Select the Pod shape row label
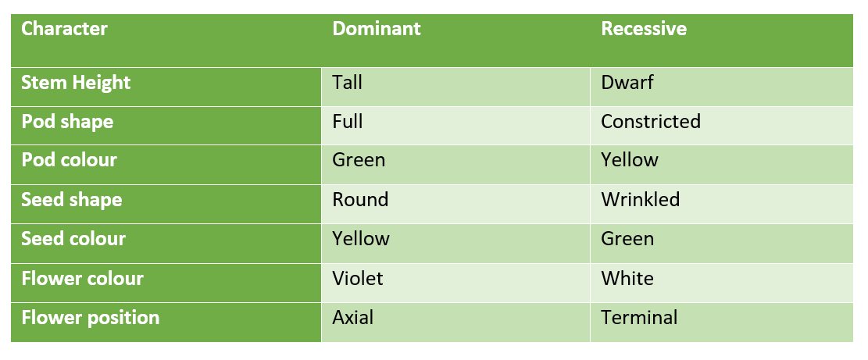 tap(67, 122)
